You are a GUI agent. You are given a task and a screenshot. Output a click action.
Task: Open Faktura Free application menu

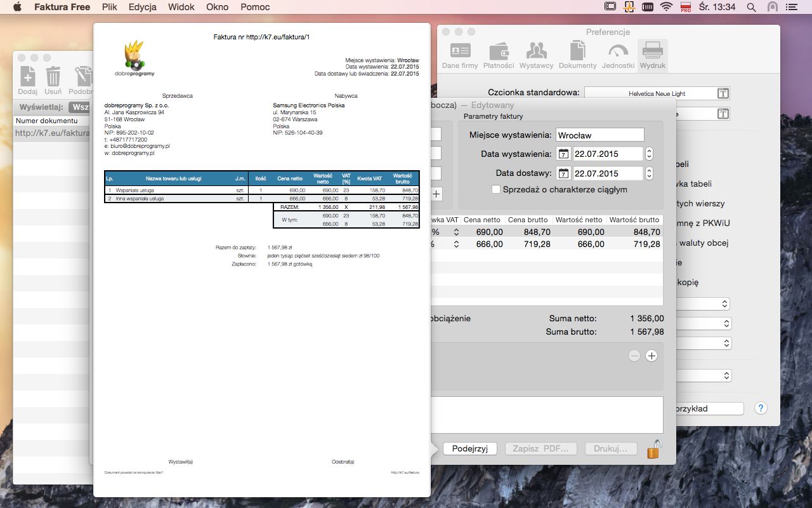62,7
